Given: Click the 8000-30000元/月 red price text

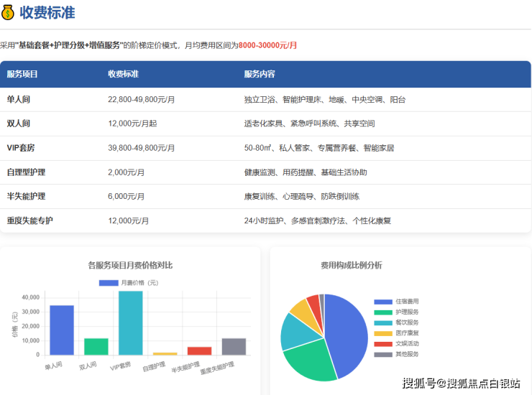Looking at the screenshot, I should click(267, 45).
